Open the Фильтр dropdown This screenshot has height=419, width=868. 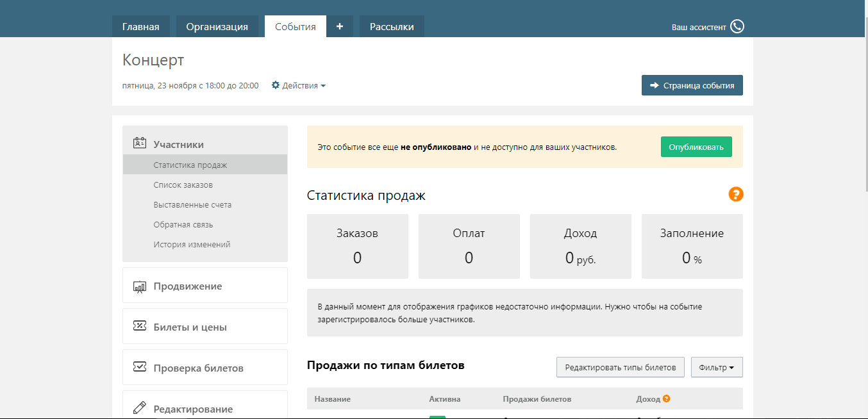pyautogui.click(x=717, y=367)
